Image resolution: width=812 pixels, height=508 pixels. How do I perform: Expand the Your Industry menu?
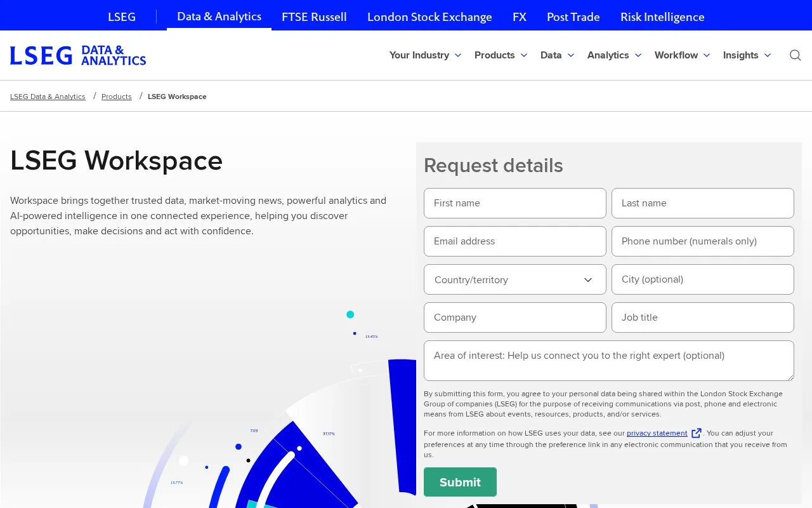pos(425,55)
